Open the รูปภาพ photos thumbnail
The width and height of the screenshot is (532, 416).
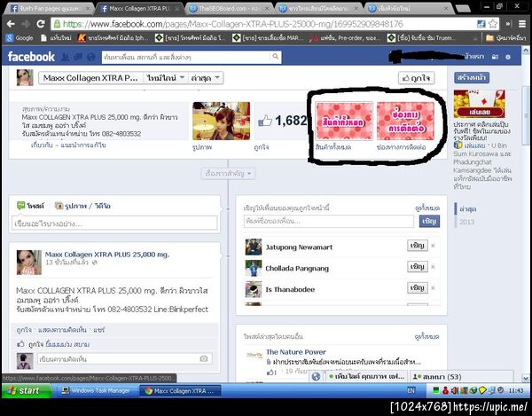tap(221, 121)
